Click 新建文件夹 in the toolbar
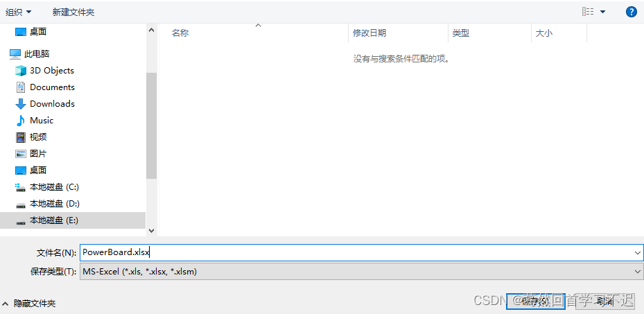The image size is (644, 314). click(73, 12)
